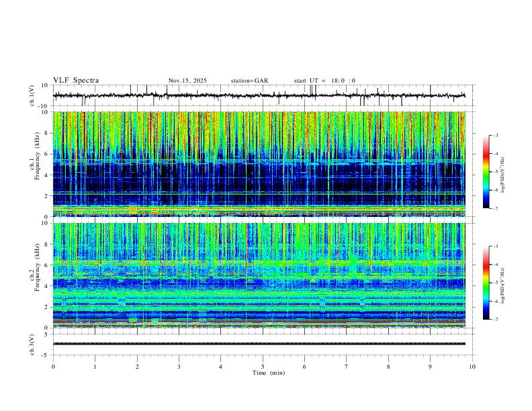
Task: Click the 'ch.3(V)' axis label
Action: pyautogui.click(x=32, y=345)
